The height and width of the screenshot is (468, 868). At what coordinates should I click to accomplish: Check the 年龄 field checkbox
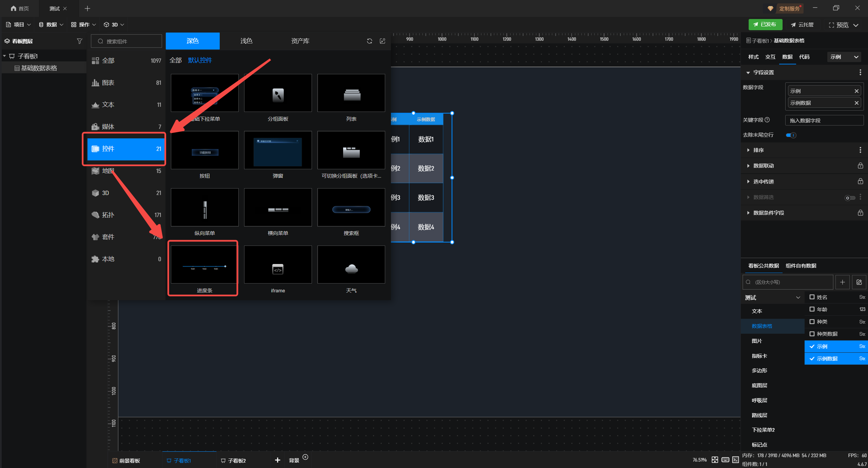click(812, 309)
